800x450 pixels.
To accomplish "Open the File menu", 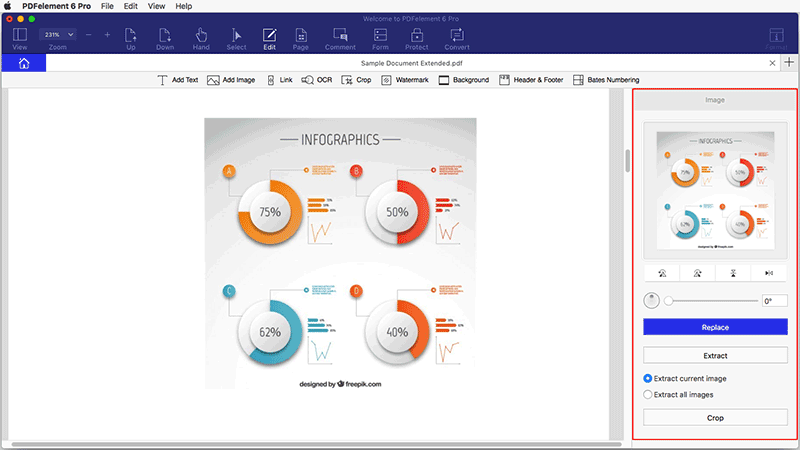I will pyautogui.click(x=107, y=6).
